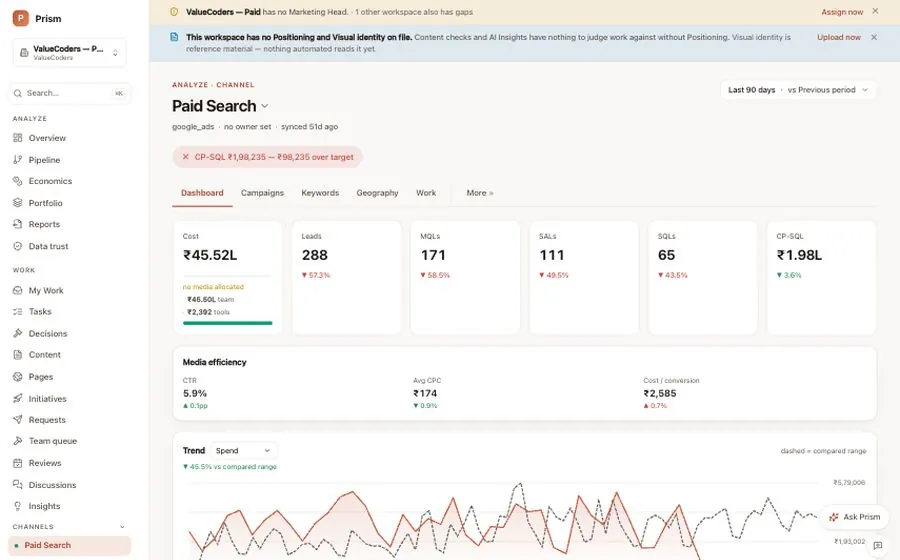Click the Cost / conversion ₹2,585 value
Image resolution: width=900 pixels, height=560 pixels.
[660, 394]
